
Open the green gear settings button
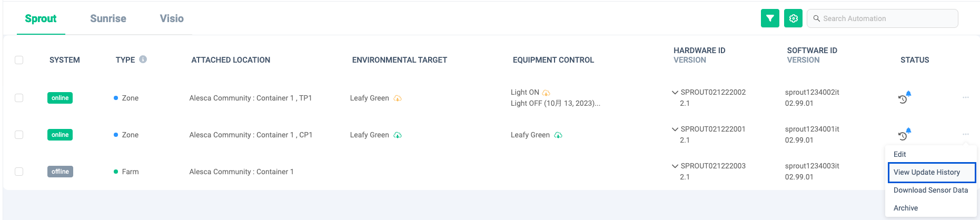pos(794,18)
